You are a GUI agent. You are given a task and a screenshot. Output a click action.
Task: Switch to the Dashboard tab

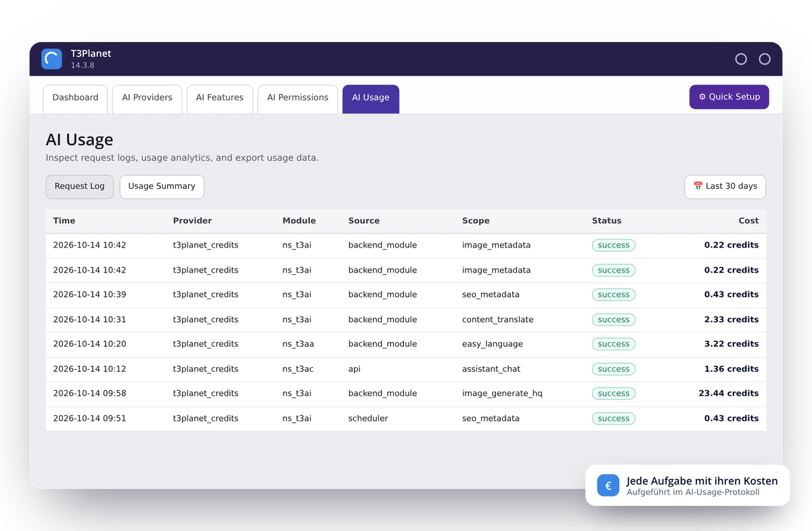(75, 98)
